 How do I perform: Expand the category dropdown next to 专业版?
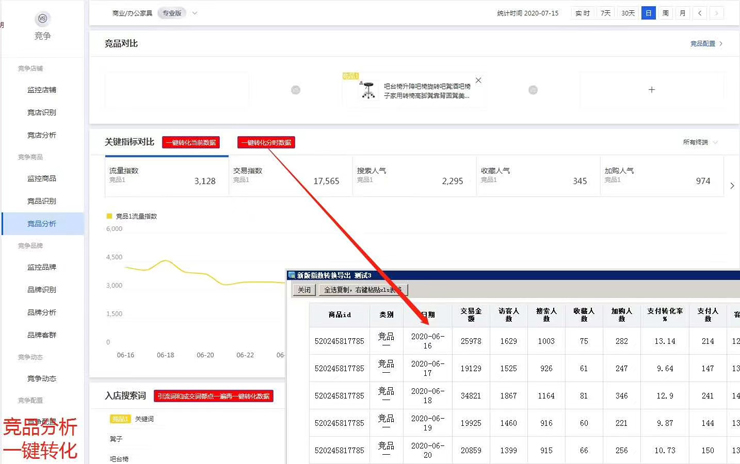[x=195, y=14]
